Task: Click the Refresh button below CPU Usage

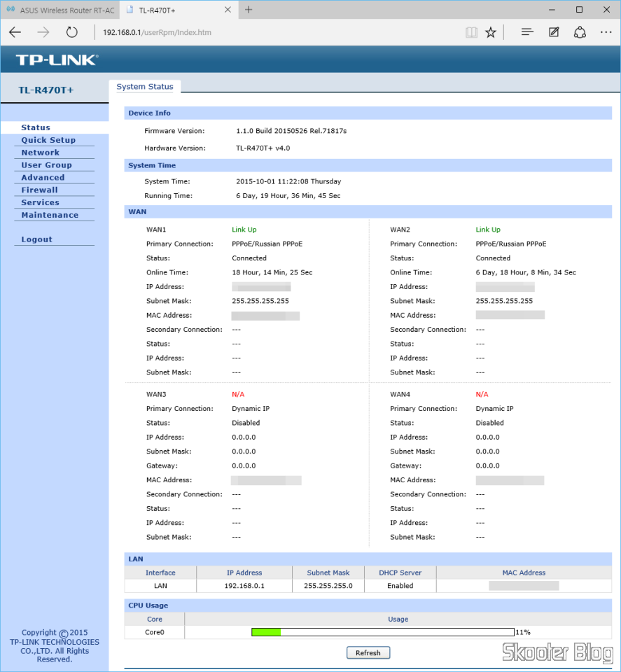Action: click(x=368, y=652)
